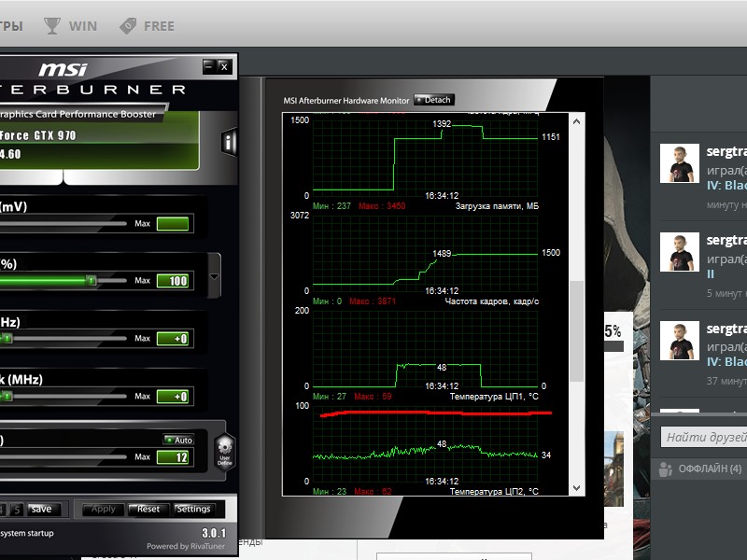Screen dimensions: 747x560
Task: Expand the power limit dropdown arrow
Action: (x=214, y=276)
